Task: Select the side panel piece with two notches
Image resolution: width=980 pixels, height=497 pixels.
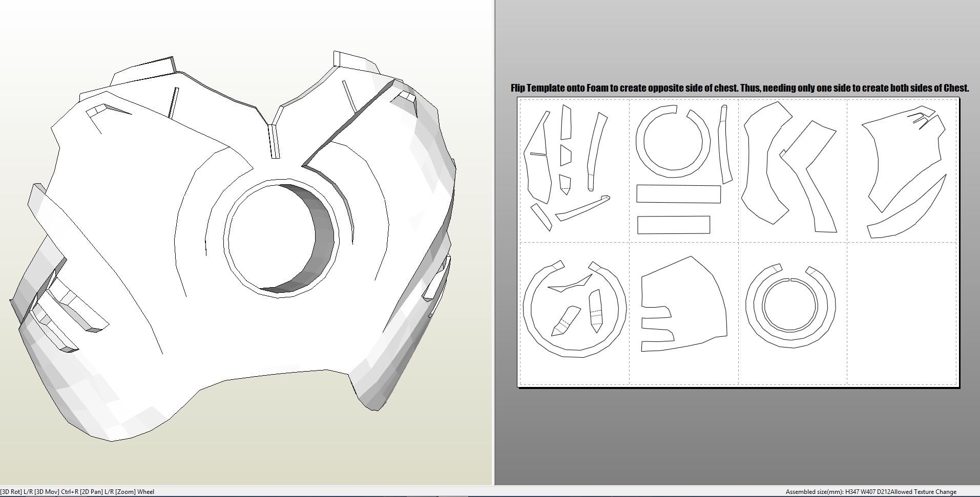Action: [x=683, y=305]
